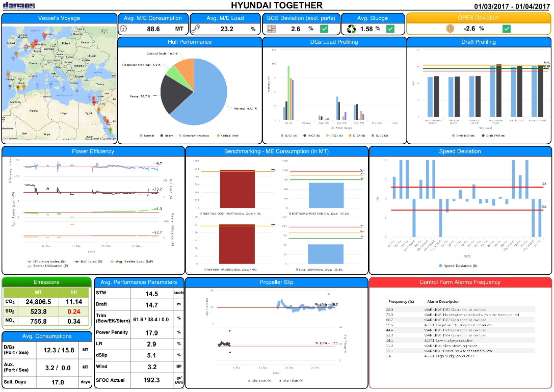Click the NOx value 755.8
This screenshot has height=392, width=554.
pyautogui.click(x=38, y=321)
